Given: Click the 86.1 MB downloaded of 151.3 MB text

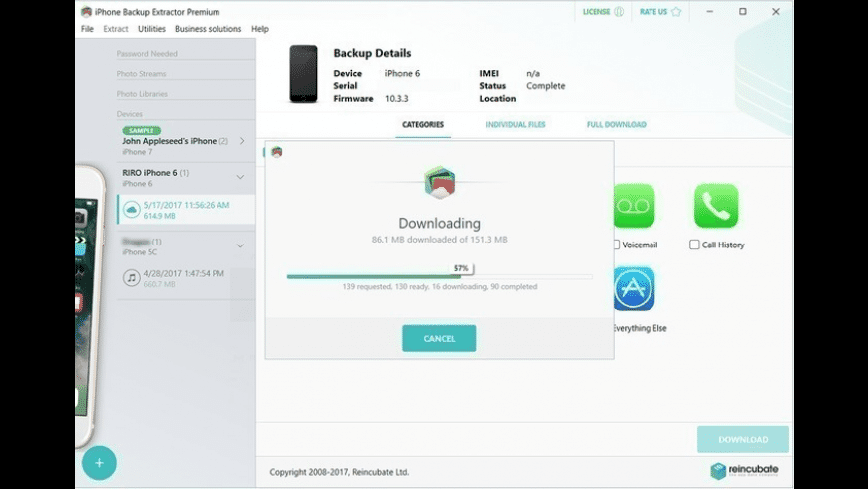Looking at the screenshot, I should (440, 240).
